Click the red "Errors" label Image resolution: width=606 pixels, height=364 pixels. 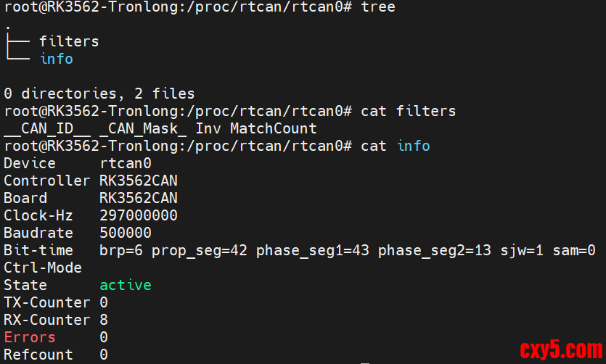[30, 337]
